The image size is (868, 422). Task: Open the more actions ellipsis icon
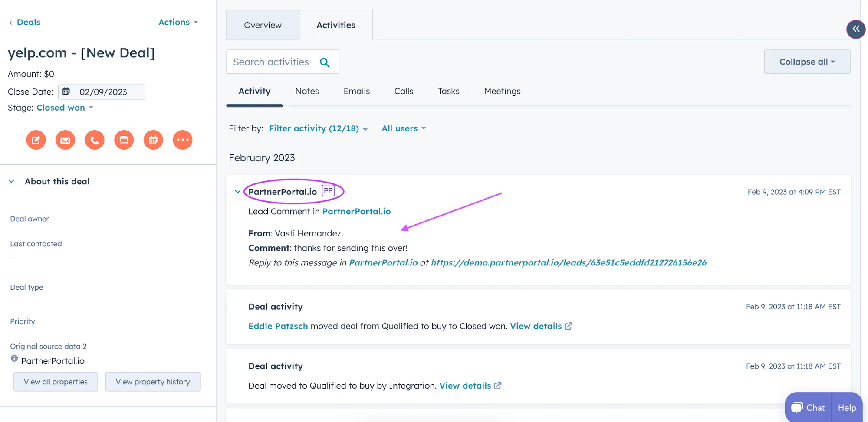coord(183,140)
